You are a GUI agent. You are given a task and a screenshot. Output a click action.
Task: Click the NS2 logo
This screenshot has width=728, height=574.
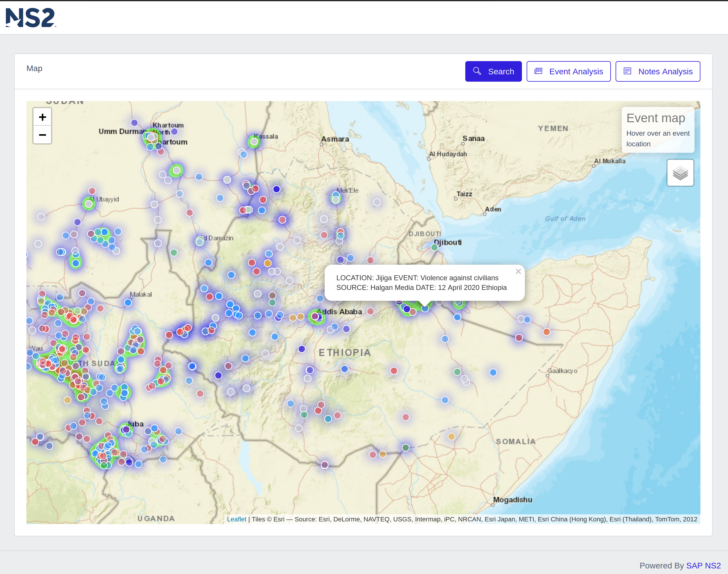[x=31, y=17]
